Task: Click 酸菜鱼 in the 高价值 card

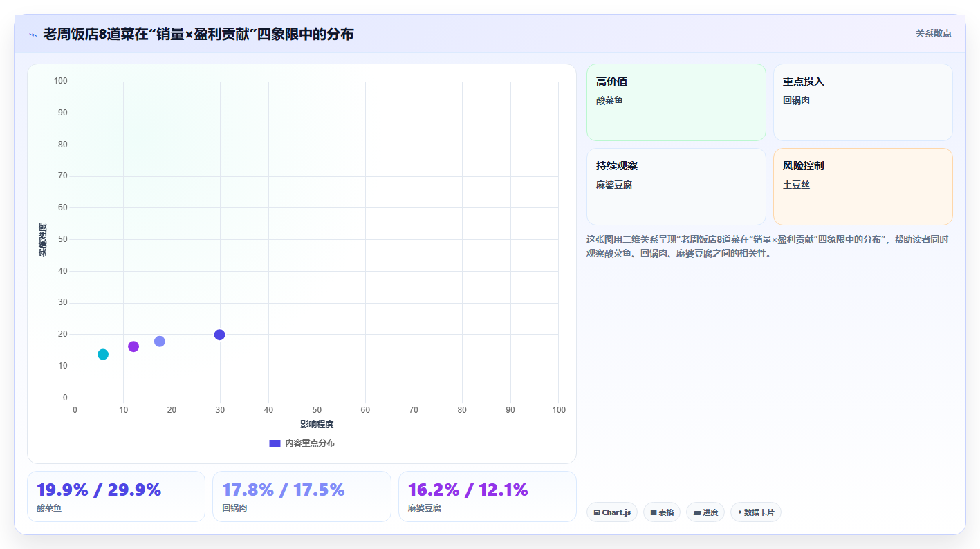Action: [x=609, y=100]
